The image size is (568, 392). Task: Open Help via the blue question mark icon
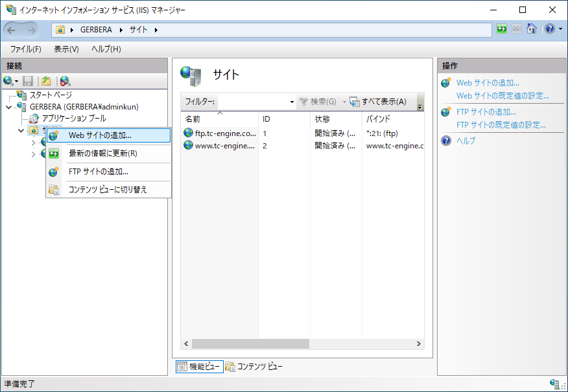550,29
